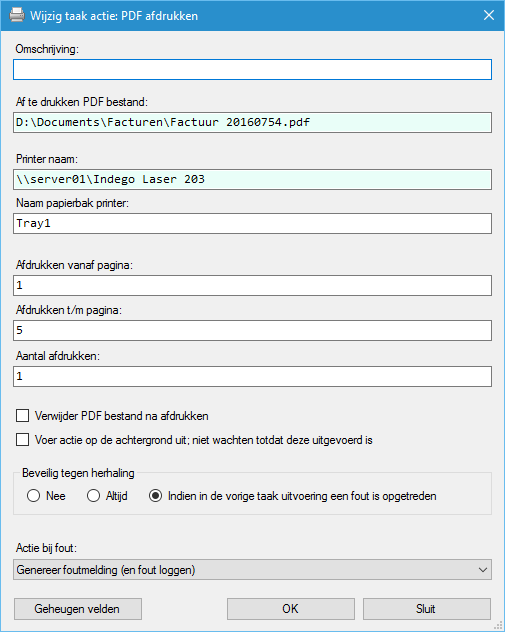Focus the Aantal afdrukken field

(252, 376)
